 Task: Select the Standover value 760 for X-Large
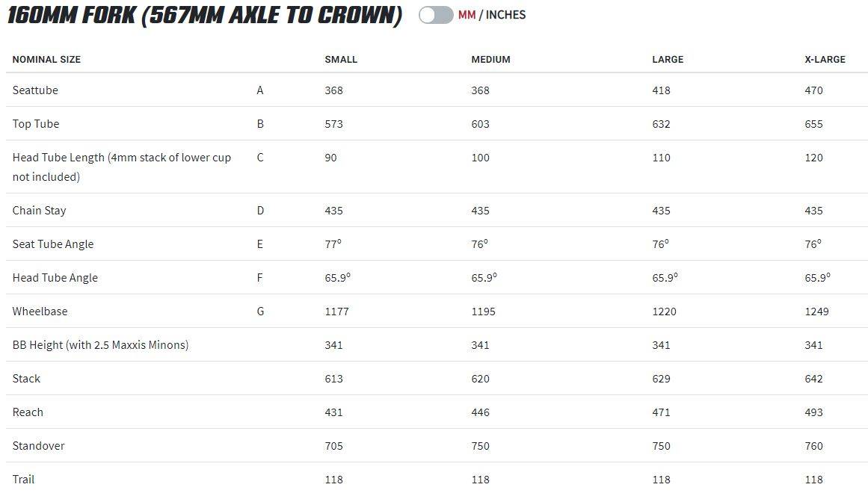[813, 446]
